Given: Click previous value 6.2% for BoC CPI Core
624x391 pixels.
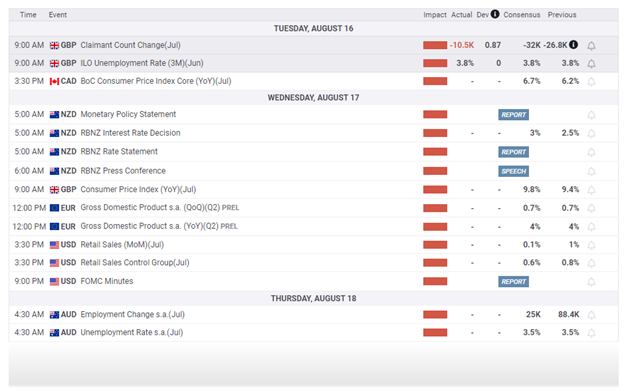Looking at the screenshot, I should point(570,81).
